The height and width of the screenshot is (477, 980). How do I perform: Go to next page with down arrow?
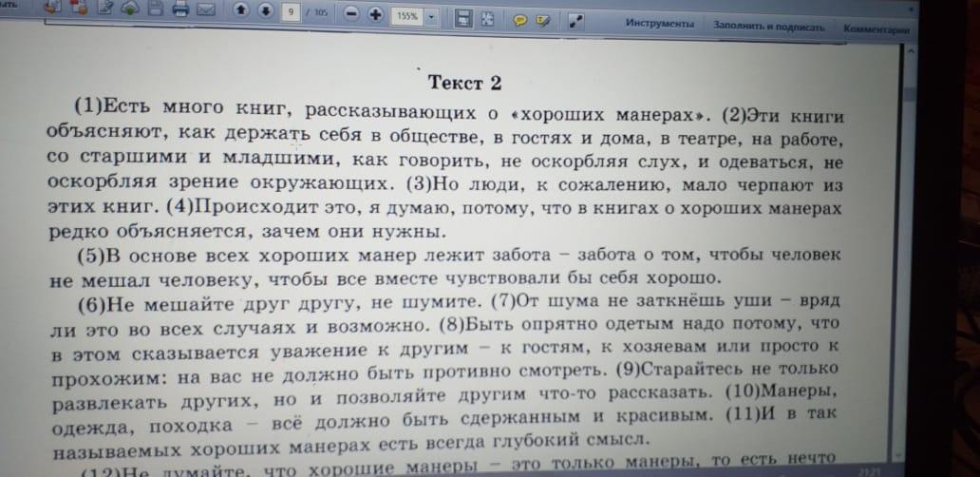(x=266, y=11)
